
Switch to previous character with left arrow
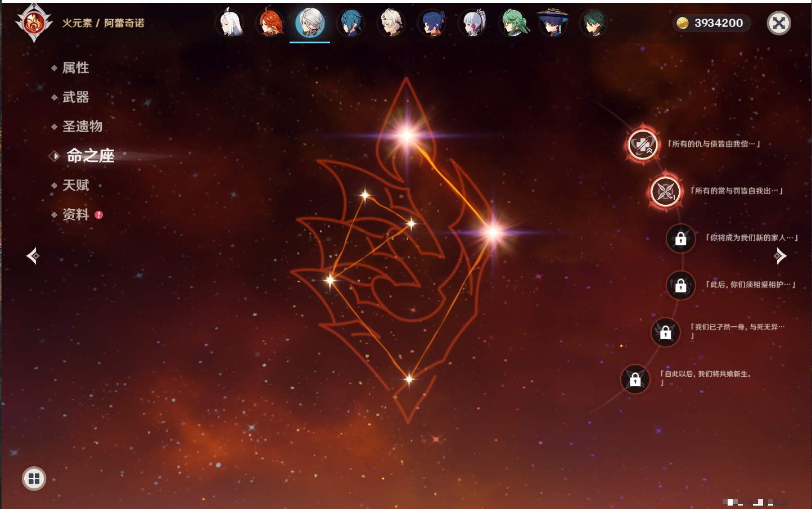[33, 256]
